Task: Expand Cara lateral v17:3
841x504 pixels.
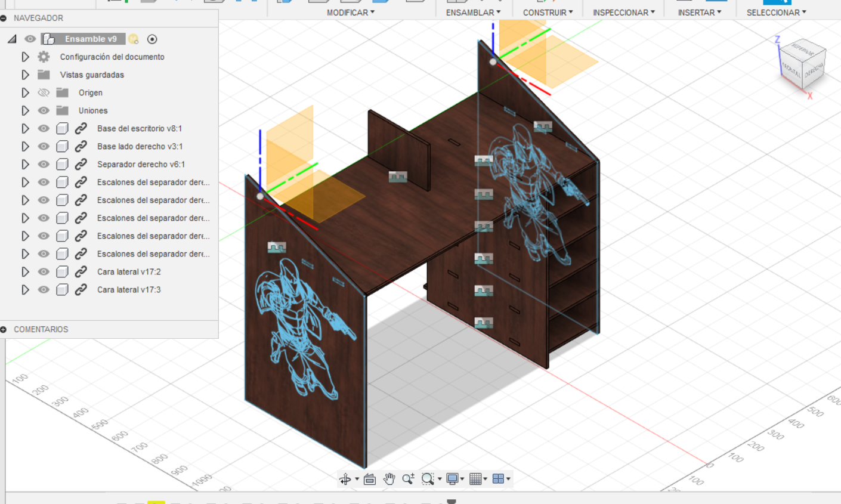Action: pyautogui.click(x=25, y=289)
